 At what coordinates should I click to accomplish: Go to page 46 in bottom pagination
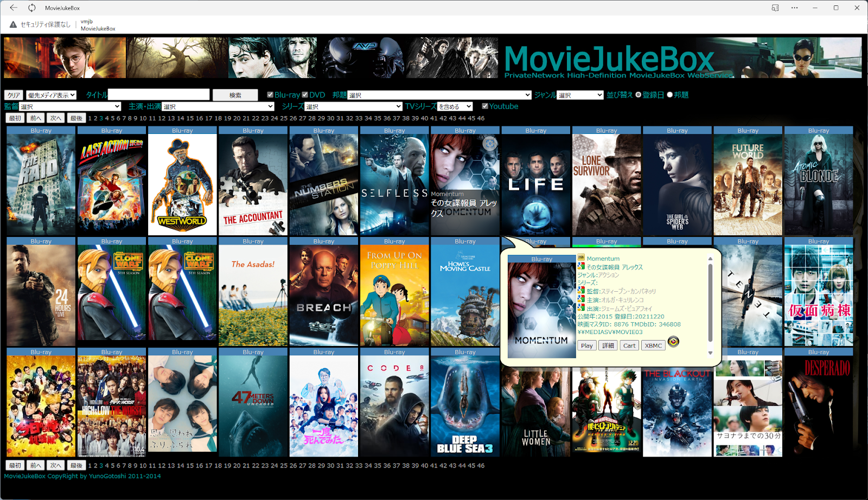point(481,465)
